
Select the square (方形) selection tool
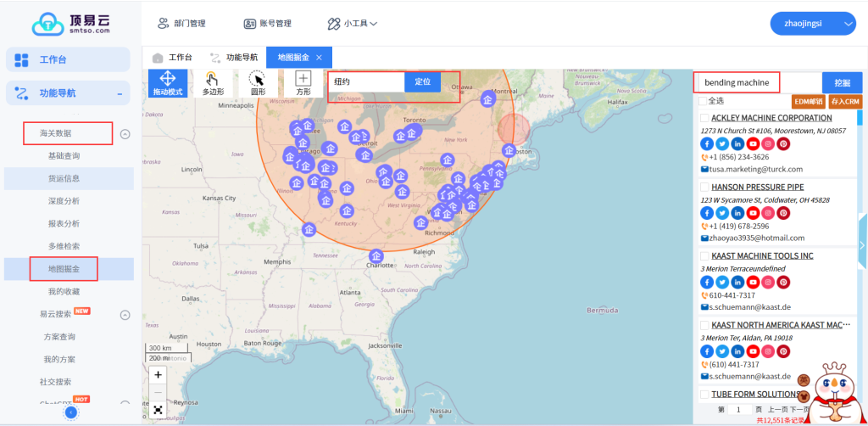(303, 83)
